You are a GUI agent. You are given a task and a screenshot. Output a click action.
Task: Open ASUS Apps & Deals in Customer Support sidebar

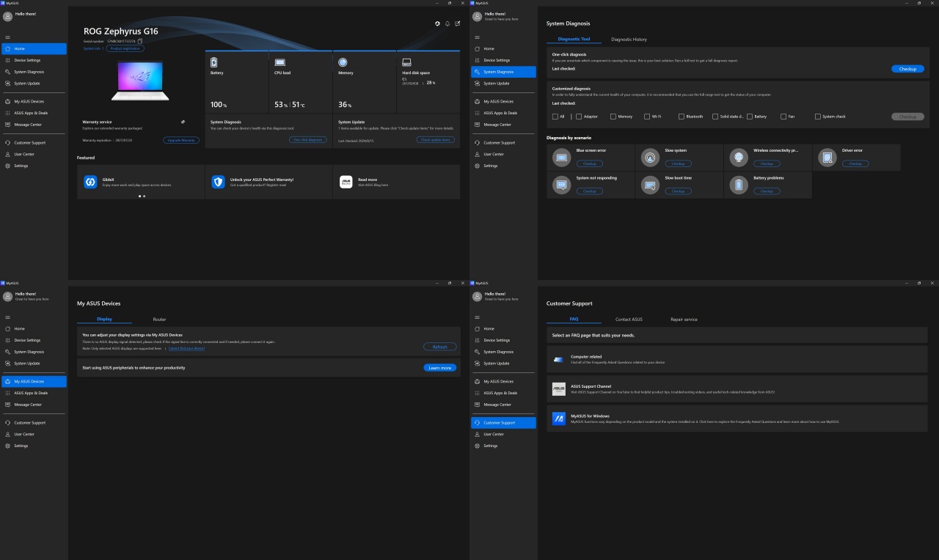click(x=503, y=393)
